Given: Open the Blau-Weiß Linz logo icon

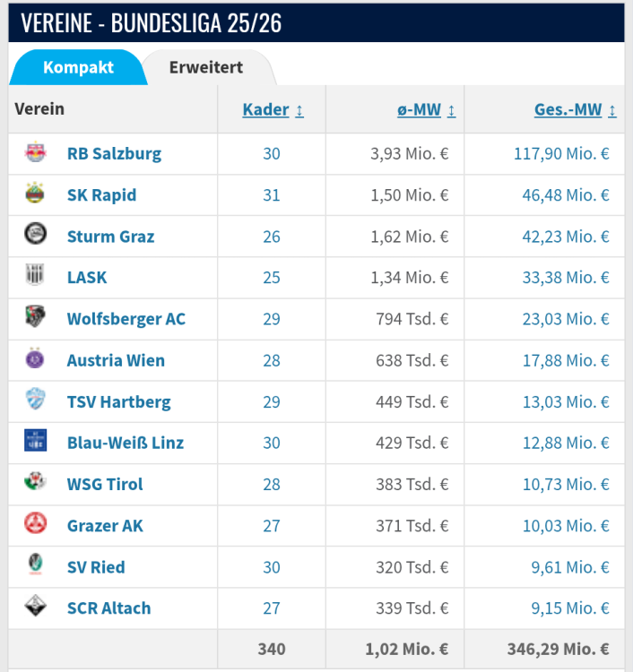Looking at the screenshot, I should click(x=35, y=442).
